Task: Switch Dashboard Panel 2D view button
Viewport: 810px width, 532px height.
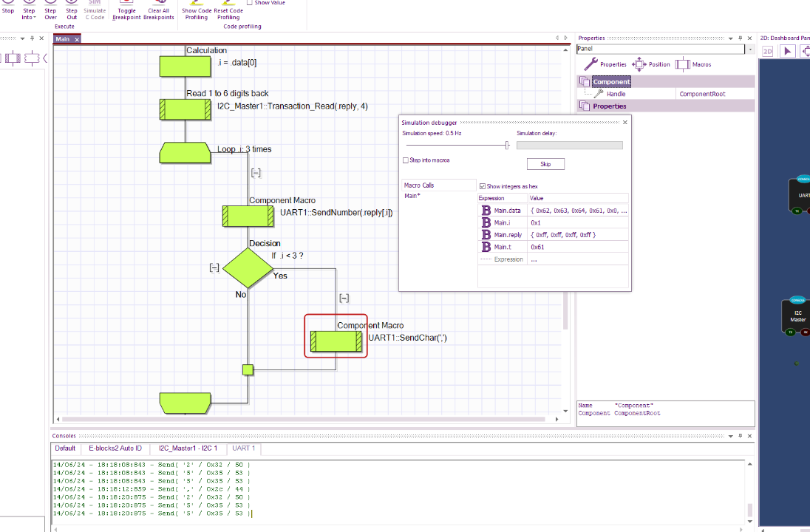Action: click(768, 51)
